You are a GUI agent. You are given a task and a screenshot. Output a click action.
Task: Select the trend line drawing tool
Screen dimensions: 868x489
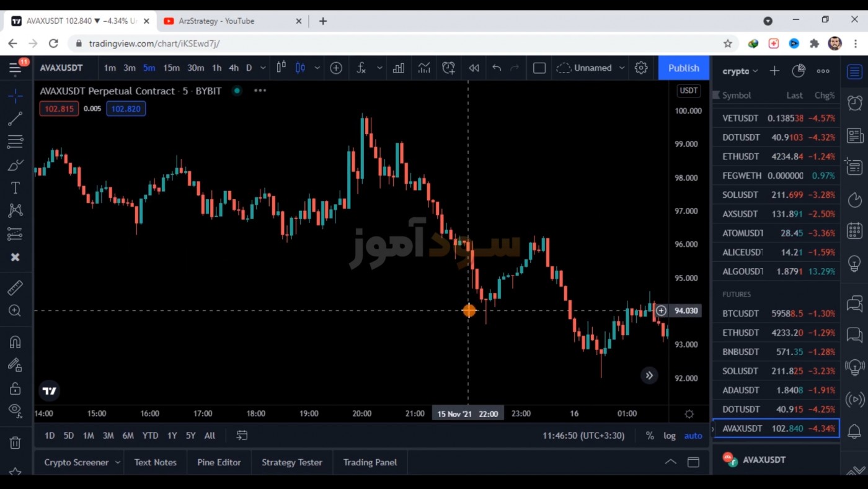15,119
